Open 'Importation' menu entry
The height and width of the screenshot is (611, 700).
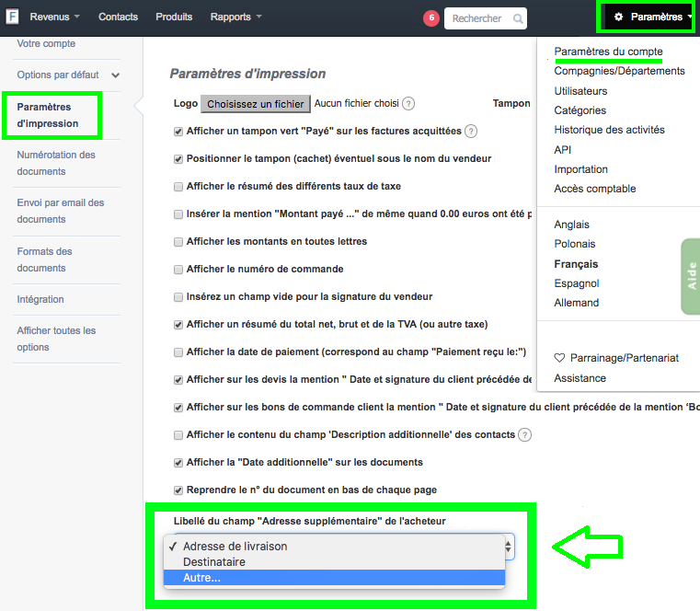coord(580,169)
